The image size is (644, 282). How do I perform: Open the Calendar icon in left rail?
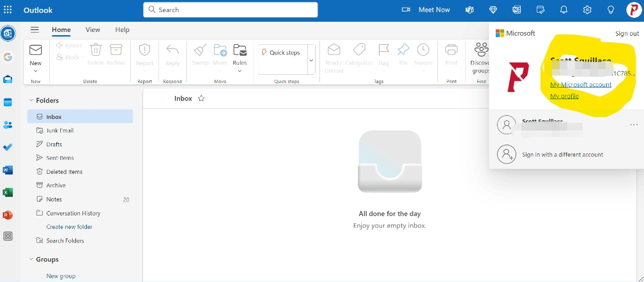(x=8, y=102)
